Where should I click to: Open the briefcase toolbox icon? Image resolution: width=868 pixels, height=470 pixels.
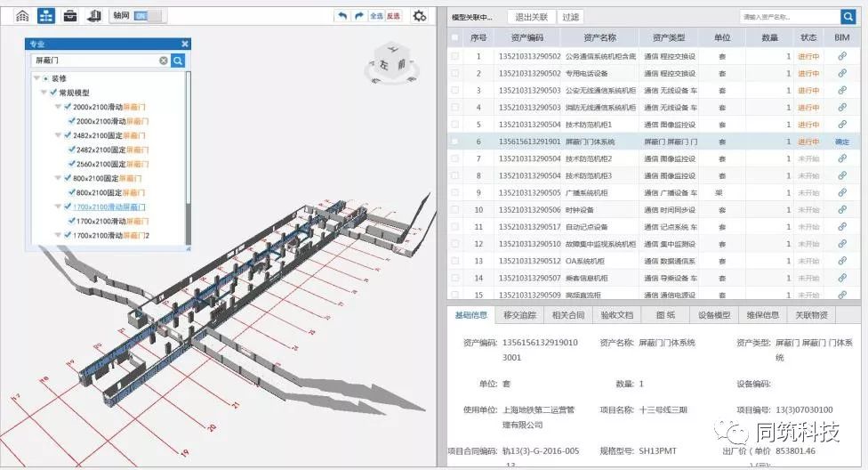[x=69, y=16]
